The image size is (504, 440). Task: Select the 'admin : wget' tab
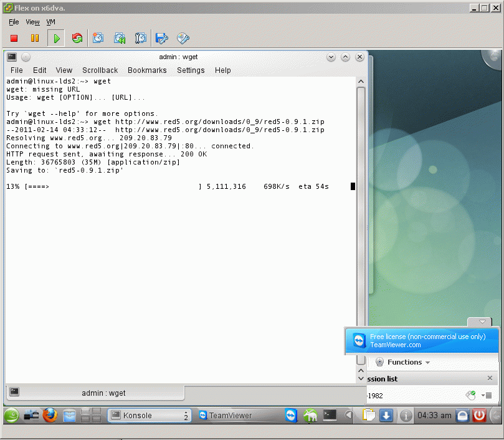[95, 393]
